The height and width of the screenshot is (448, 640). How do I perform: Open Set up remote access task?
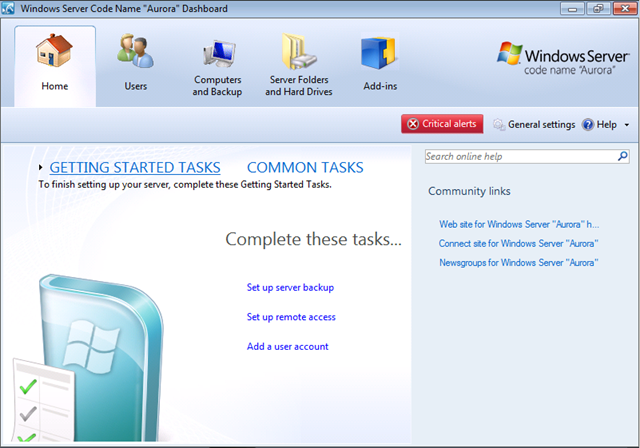click(x=291, y=317)
